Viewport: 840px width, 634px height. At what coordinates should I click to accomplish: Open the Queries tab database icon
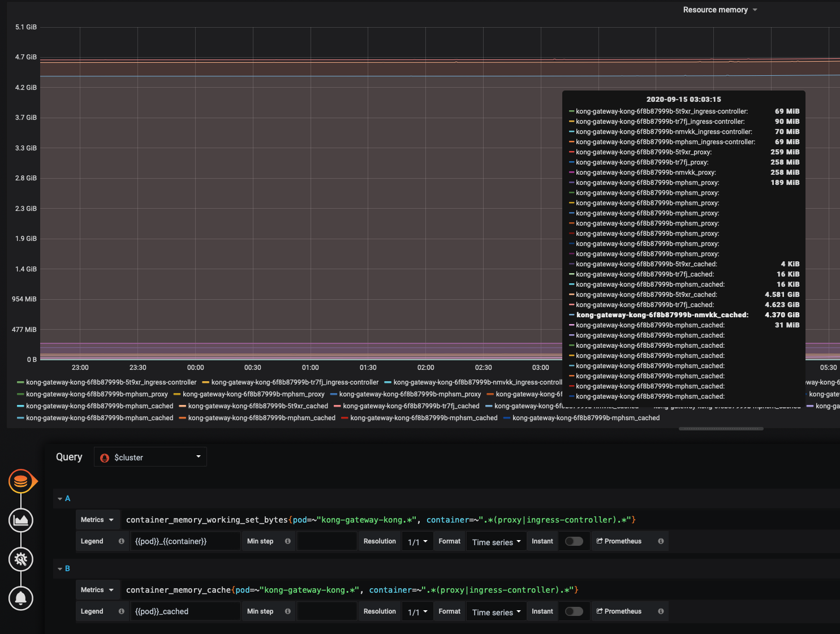(21, 481)
